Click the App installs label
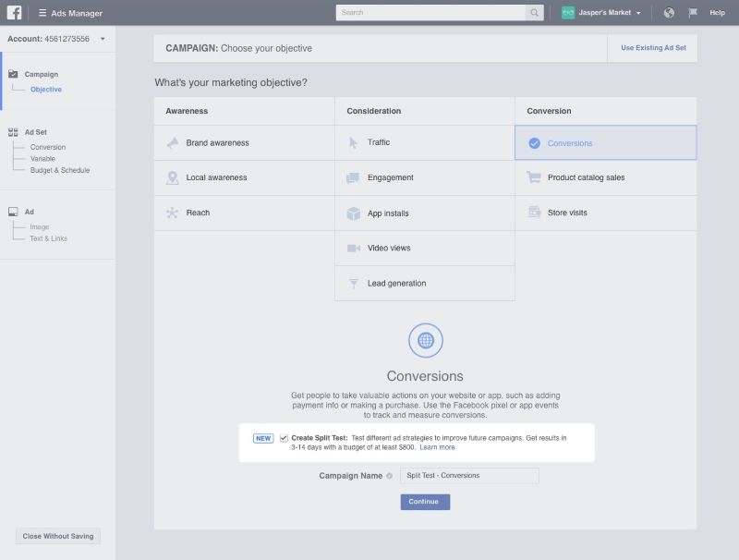The image size is (739, 560). (x=388, y=213)
